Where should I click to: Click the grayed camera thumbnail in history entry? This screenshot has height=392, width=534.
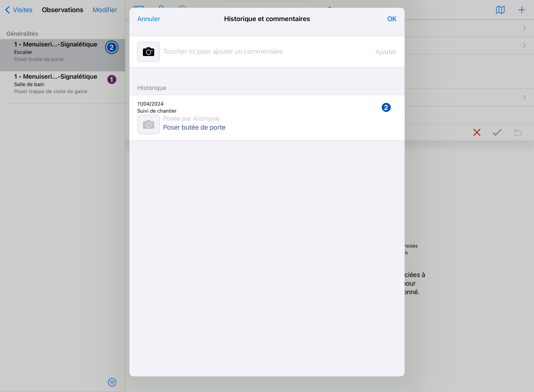[149, 125]
